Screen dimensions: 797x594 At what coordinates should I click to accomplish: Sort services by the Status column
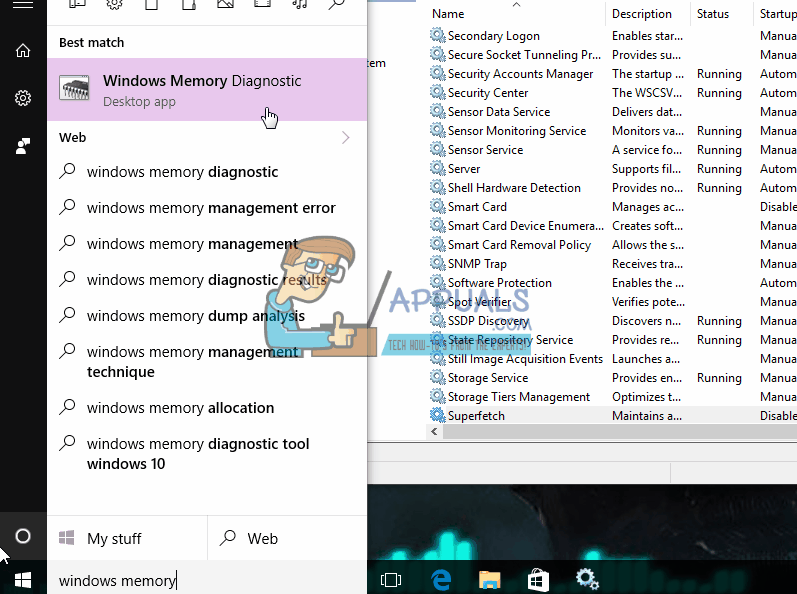(x=721, y=14)
